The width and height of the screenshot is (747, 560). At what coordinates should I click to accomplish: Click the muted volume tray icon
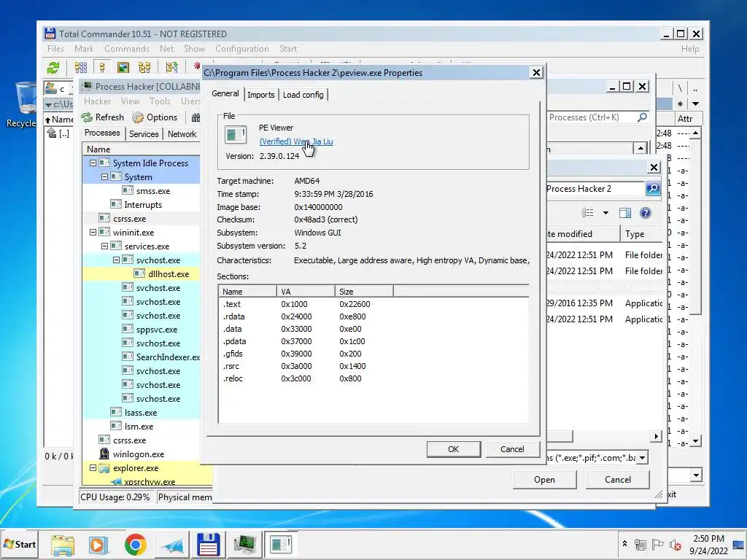click(675, 544)
